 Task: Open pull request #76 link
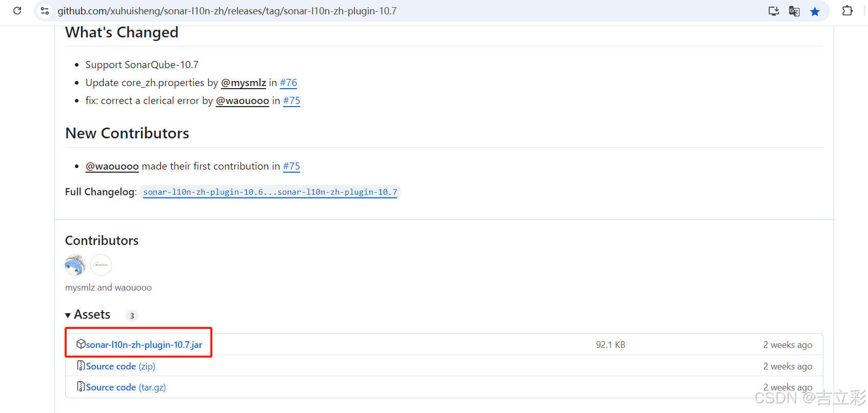(288, 82)
